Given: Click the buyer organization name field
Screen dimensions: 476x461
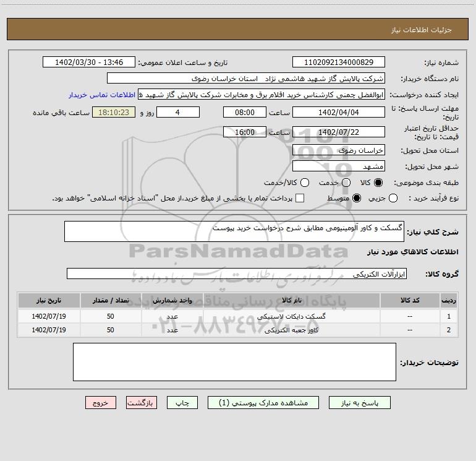Looking at the screenshot, I should point(246,78).
